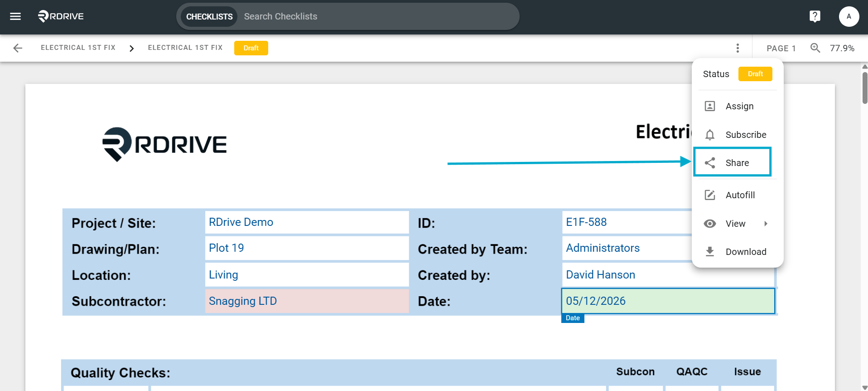
Task: Expand the View submenu arrow
Action: click(766, 224)
